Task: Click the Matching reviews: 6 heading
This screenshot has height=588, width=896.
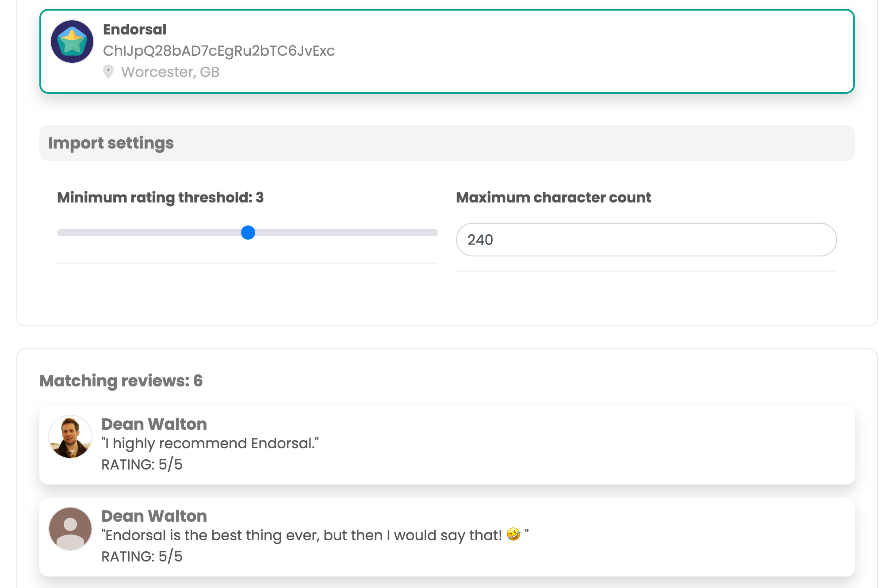Action: [121, 380]
